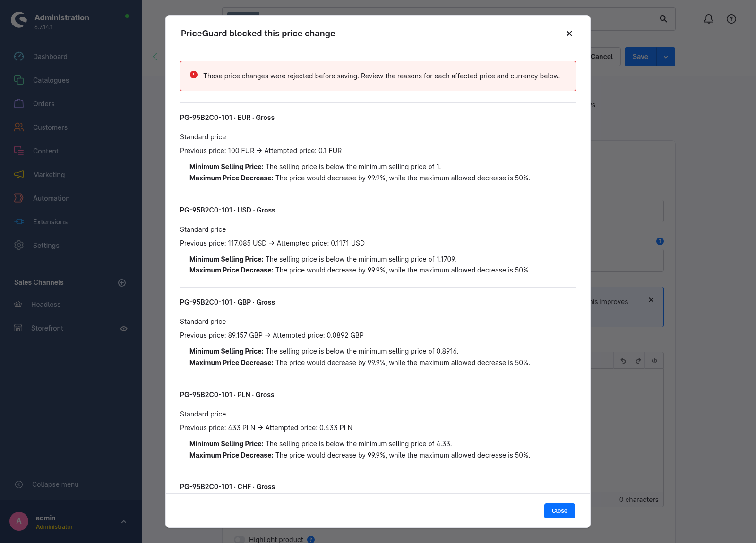Click the Catalogues icon
This screenshot has width=756, height=543.
(19, 80)
